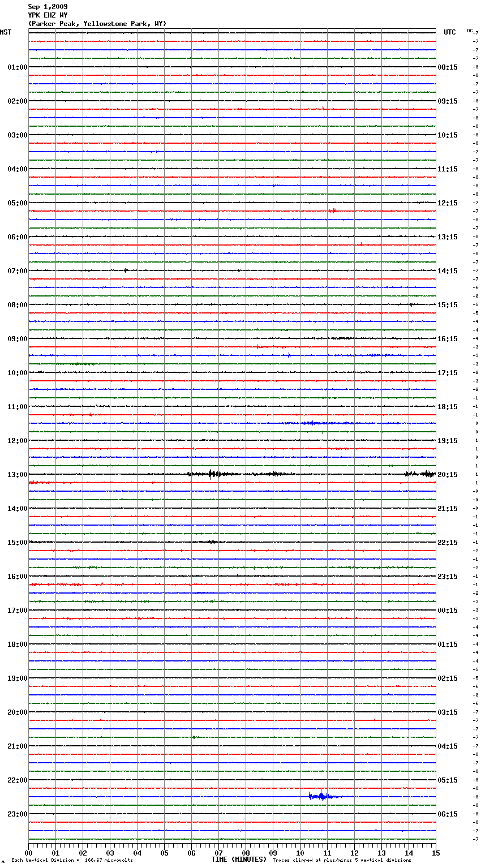Viewport: 481px width, 868px height.
Task: Click the '05:00' MST time label
Action: point(18,203)
